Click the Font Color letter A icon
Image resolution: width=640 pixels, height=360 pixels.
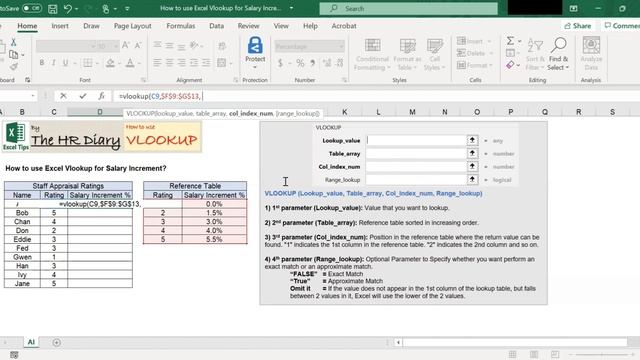(x=130, y=63)
